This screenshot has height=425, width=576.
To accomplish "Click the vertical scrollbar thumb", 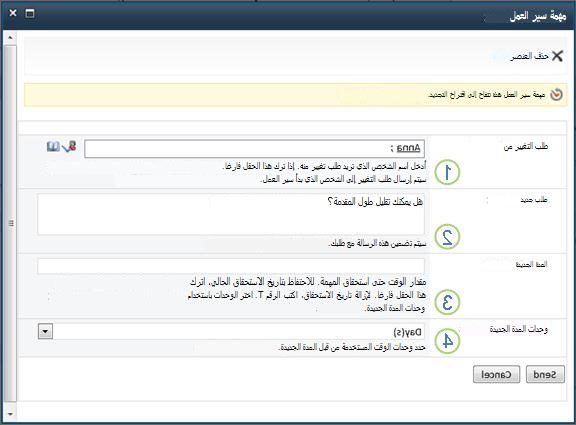I will (11, 223).
